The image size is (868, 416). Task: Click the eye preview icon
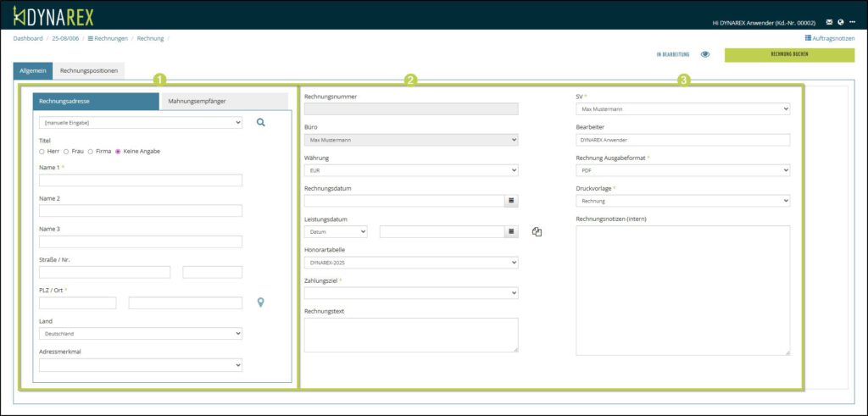(705, 54)
